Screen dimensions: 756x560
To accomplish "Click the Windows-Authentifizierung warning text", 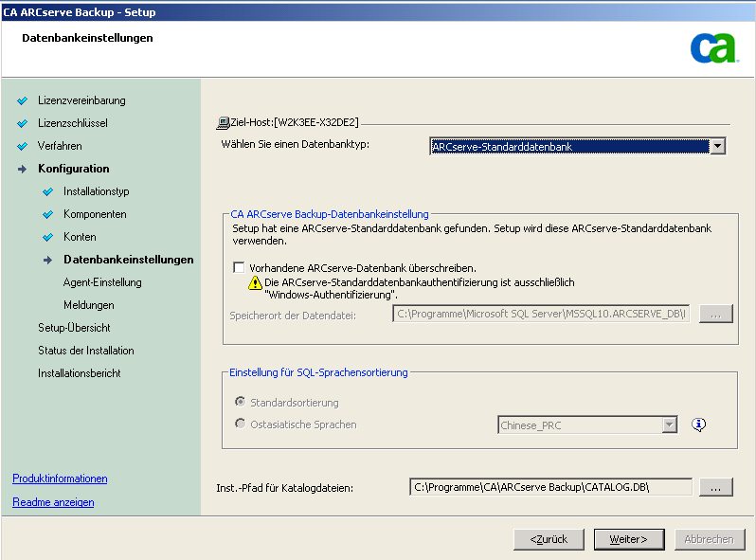I will (x=420, y=288).
